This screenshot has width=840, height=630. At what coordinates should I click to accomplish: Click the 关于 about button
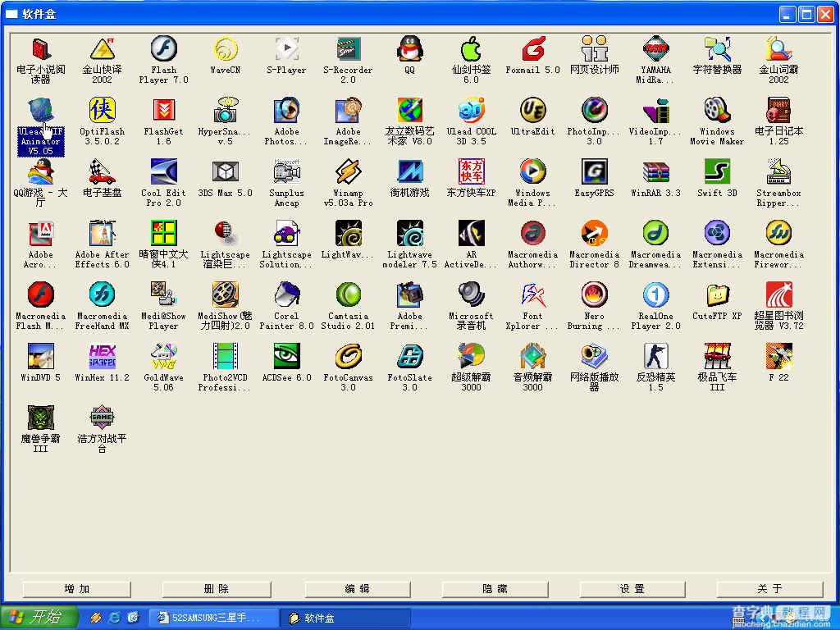pyautogui.click(x=769, y=589)
